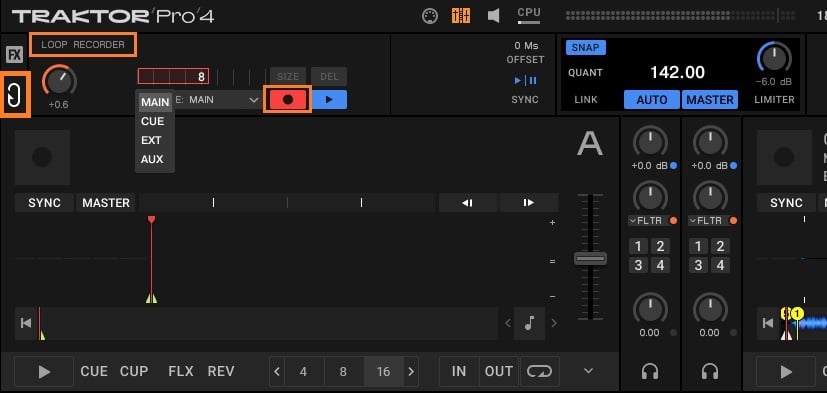Screen dimensions: 827x393
Task: Click the speaker audio indicator icon
Action: [x=493, y=16]
